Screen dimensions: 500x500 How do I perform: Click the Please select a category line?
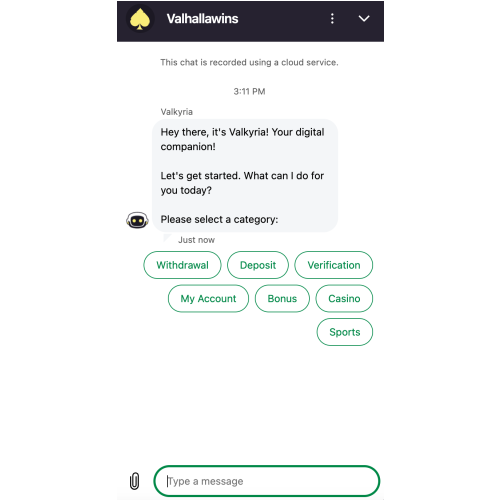click(x=219, y=219)
